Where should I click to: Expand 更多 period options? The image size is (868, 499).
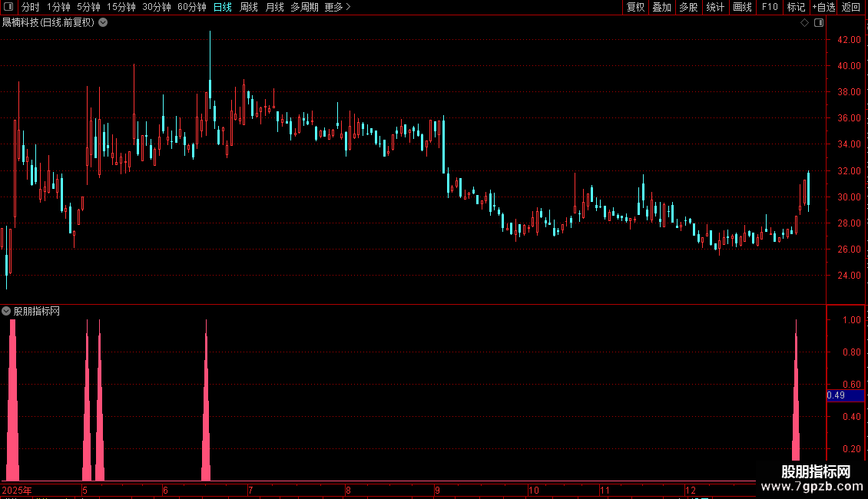tap(337, 7)
